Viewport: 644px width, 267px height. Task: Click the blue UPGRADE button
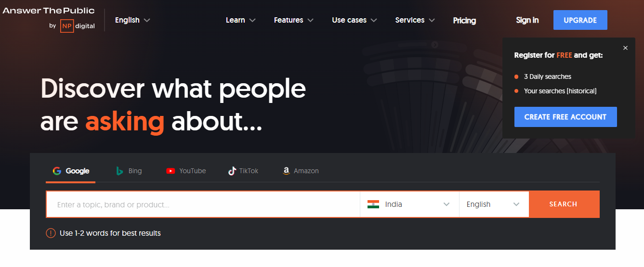pos(580,20)
